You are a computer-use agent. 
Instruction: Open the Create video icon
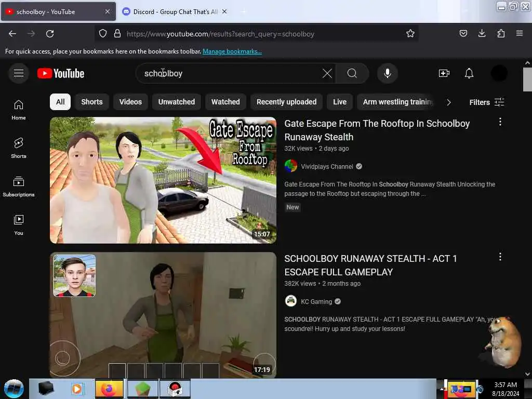click(444, 73)
